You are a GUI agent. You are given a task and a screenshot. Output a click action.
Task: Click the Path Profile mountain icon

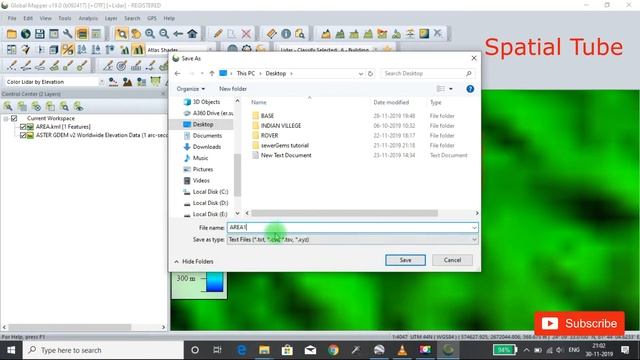click(326, 34)
